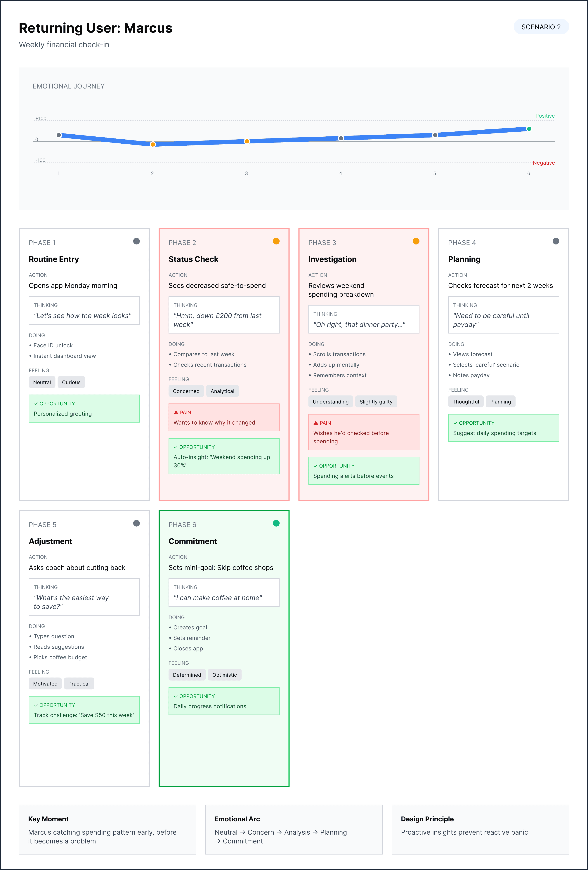The image size is (588, 870).
Task: Click chart data point for phase 4
Action: 341,138
